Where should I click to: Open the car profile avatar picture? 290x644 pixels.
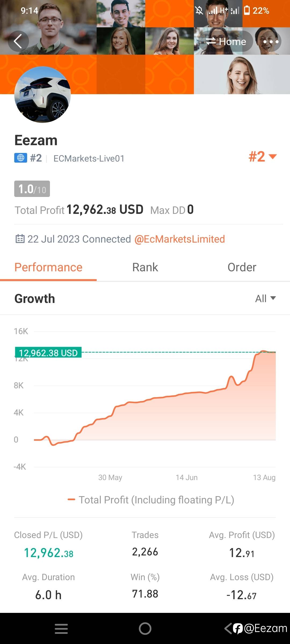[x=42, y=94]
